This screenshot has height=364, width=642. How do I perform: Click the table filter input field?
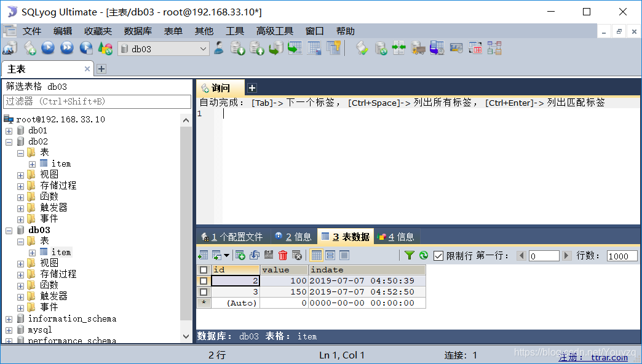coord(97,101)
